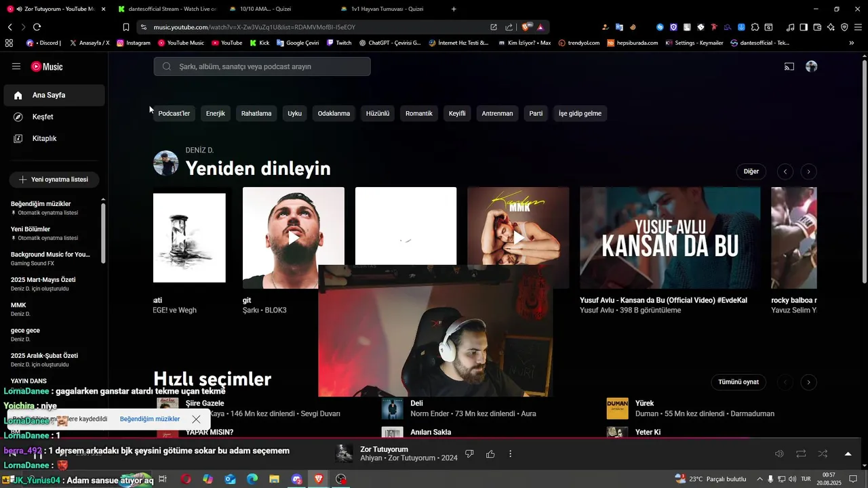Image resolution: width=868 pixels, height=488 pixels.
Task: Select the Uyku mood chip
Action: [294, 113]
